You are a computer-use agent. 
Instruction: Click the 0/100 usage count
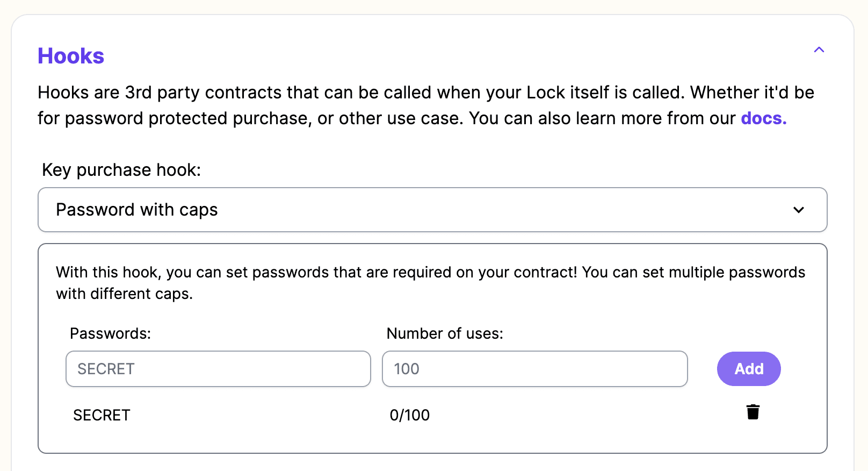click(x=410, y=415)
